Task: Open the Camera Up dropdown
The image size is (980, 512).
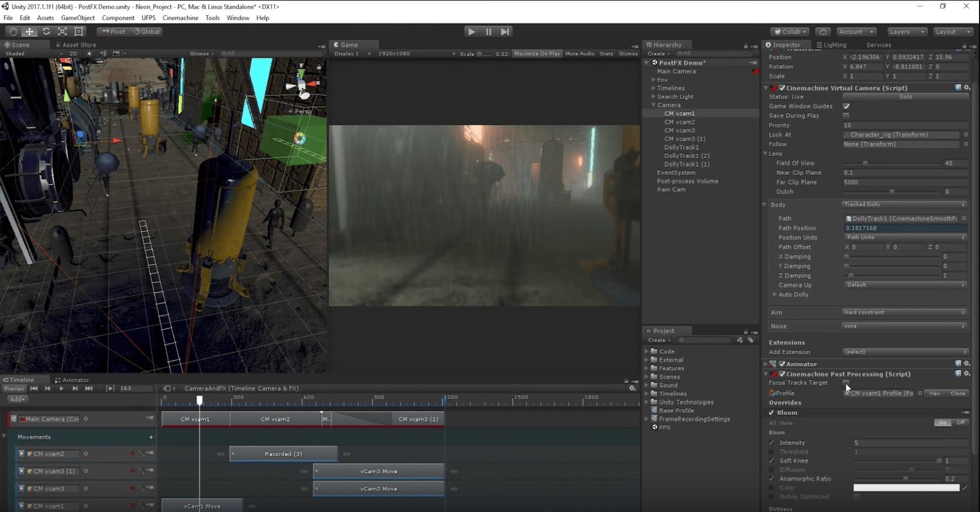Action: [905, 285]
